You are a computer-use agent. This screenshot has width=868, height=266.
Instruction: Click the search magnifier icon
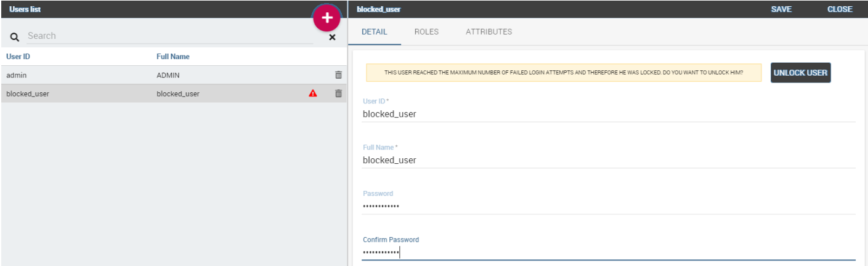[14, 37]
